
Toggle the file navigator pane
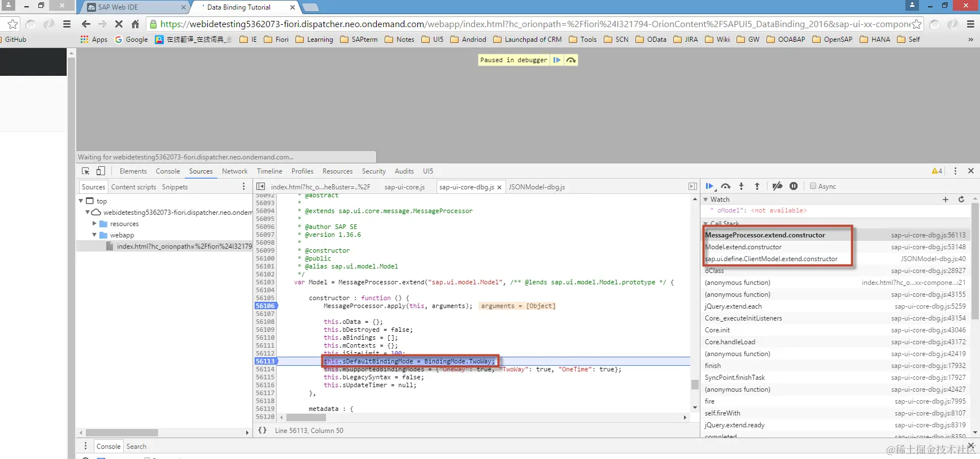point(260,187)
